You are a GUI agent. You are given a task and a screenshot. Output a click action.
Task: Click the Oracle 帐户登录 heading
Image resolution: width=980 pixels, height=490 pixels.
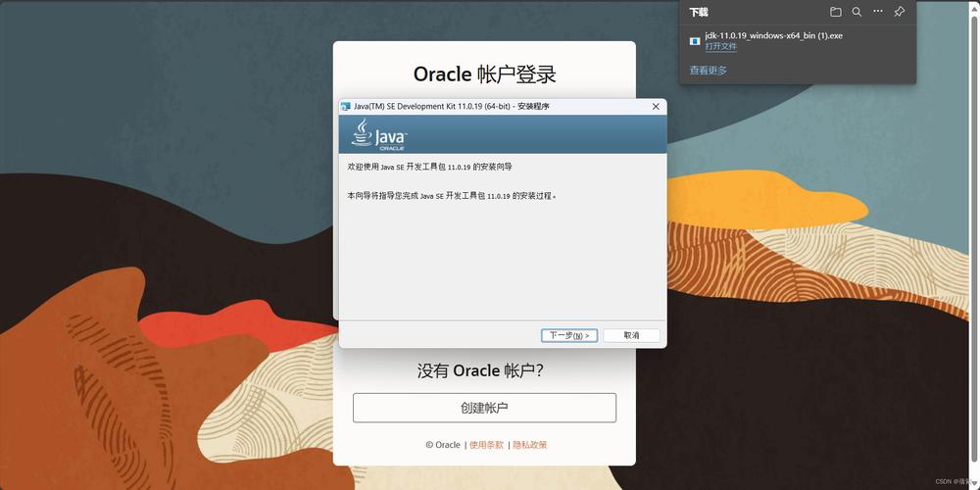click(x=484, y=73)
